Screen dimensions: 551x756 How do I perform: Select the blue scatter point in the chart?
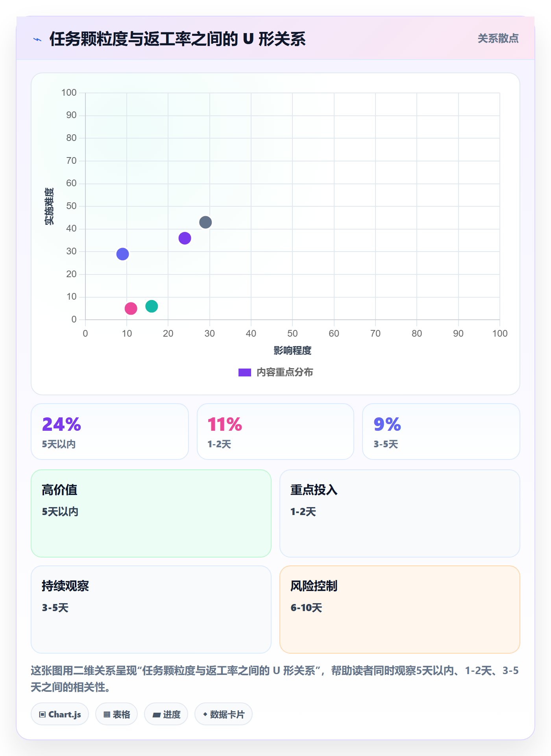[x=122, y=254]
